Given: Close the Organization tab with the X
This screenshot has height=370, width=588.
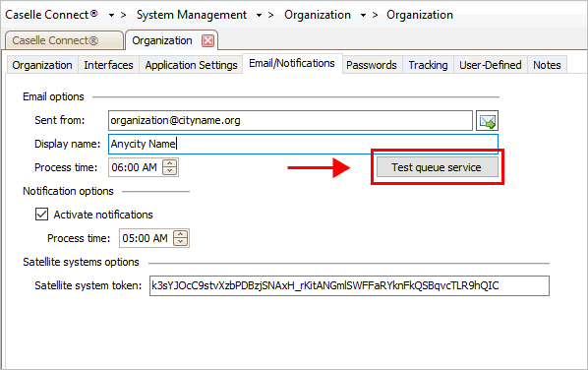Looking at the screenshot, I should pos(207,40).
